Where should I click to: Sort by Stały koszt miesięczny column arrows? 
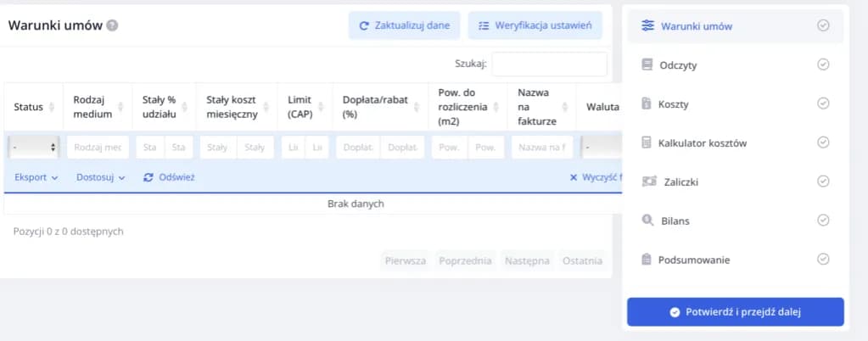266,107
